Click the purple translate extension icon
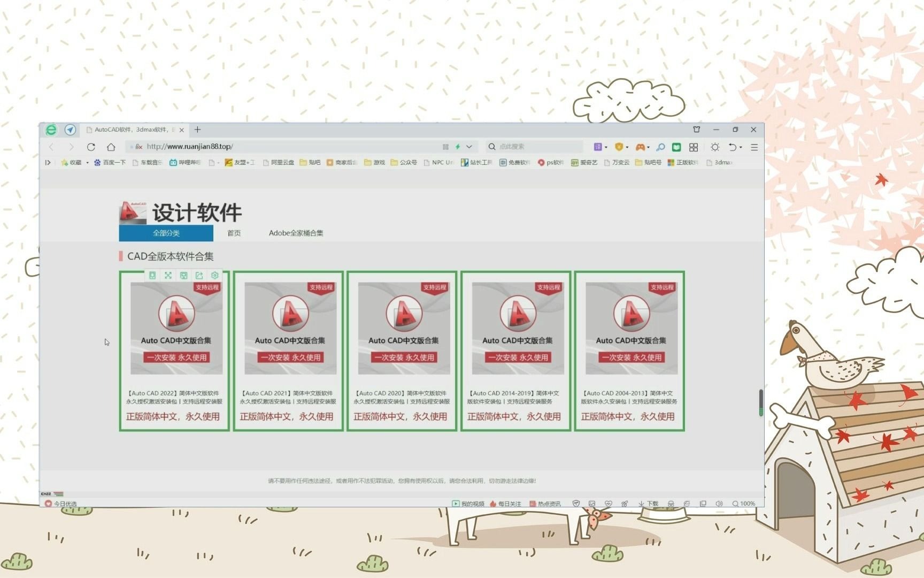This screenshot has height=578, width=924. coord(598,147)
